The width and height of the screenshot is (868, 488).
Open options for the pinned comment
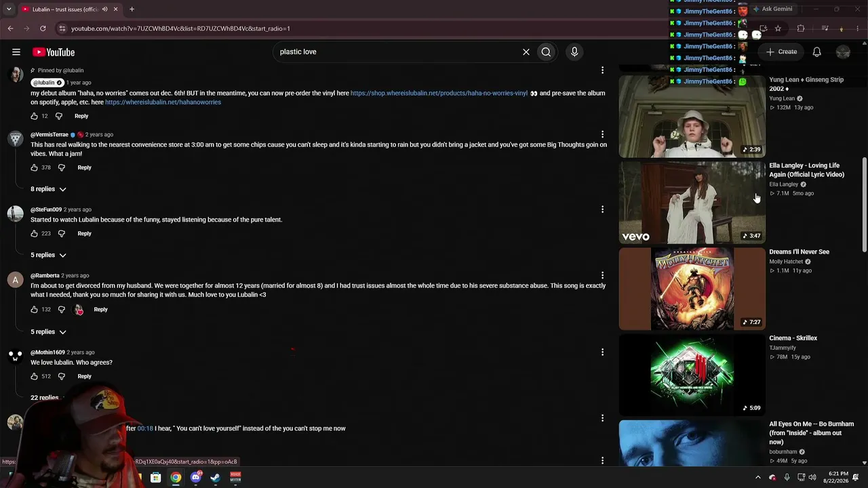pos(602,70)
